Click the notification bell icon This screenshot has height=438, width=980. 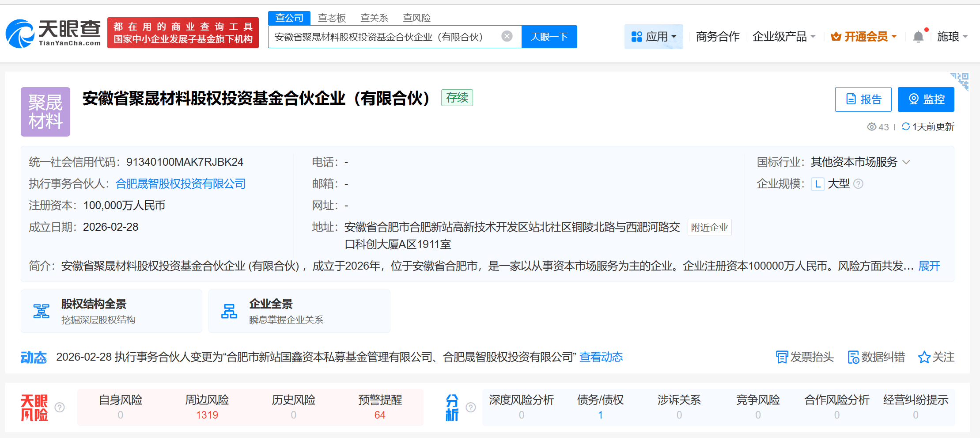point(918,36)
